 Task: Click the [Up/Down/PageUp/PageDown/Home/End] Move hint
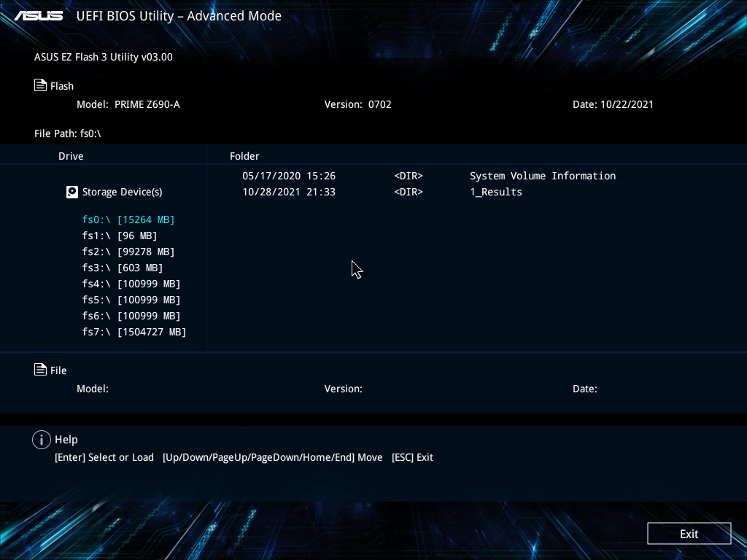coord(273,457)
